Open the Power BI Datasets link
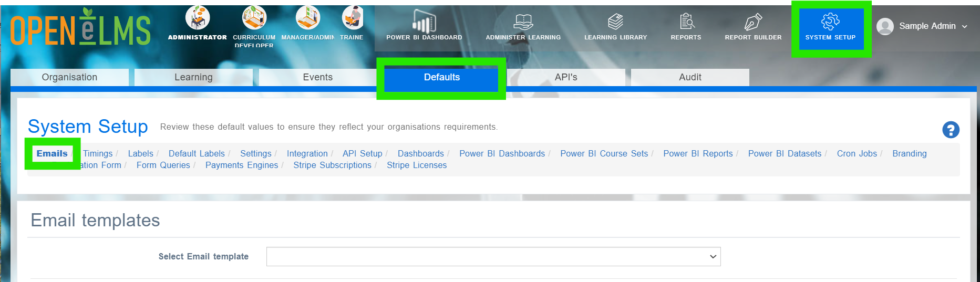Viewport: 980px width, 282px height. (785, 153)
